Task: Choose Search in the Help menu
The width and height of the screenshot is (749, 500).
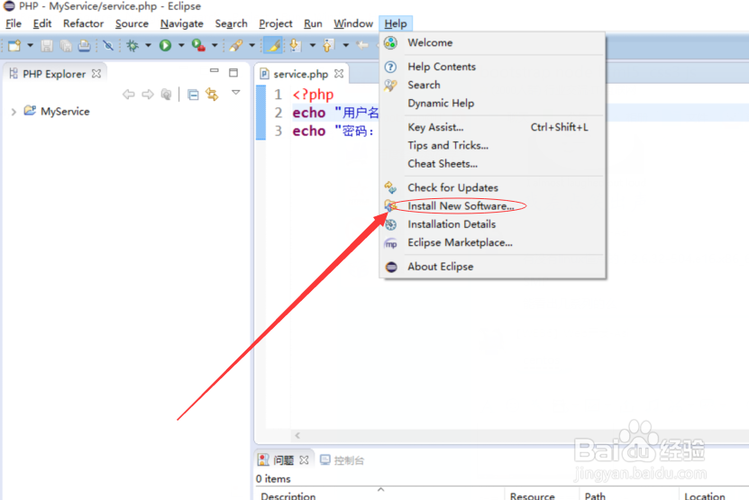Action: tap(492, 85)
